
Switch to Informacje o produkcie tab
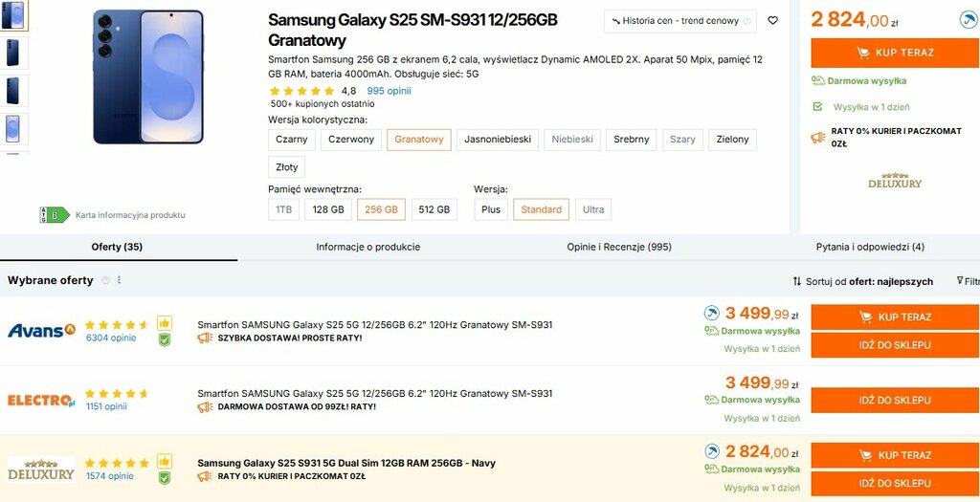click(367, 247)
